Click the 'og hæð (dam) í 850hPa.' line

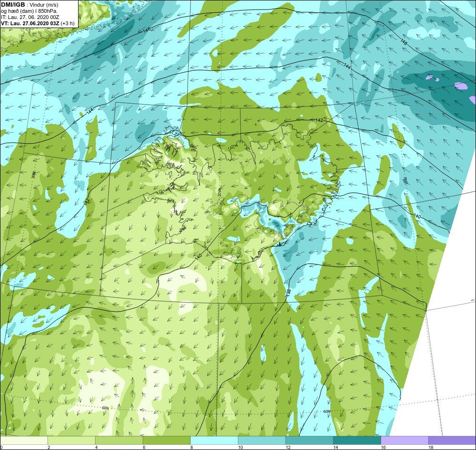29,11
